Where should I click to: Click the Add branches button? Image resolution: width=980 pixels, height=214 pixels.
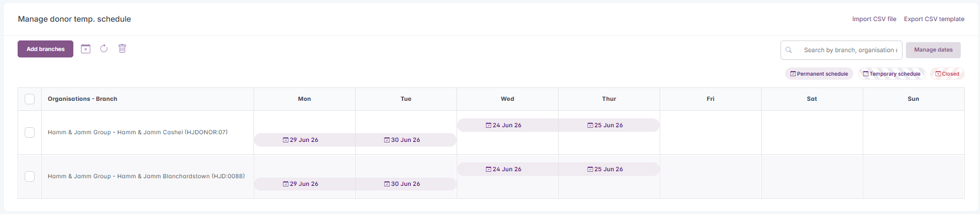tap(45, 49)
